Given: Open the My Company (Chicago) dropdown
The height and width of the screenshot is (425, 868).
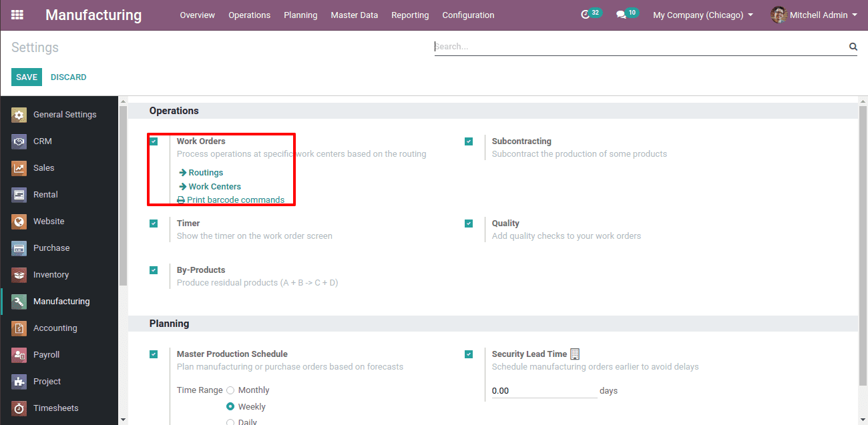Looking at the screenshot, I should pos(703,15).
